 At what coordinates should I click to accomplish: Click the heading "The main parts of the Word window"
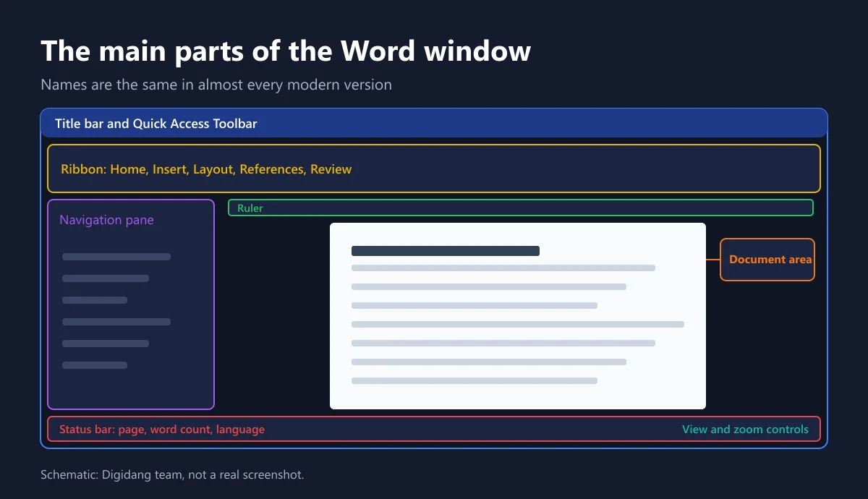click(x=286, y=51)
